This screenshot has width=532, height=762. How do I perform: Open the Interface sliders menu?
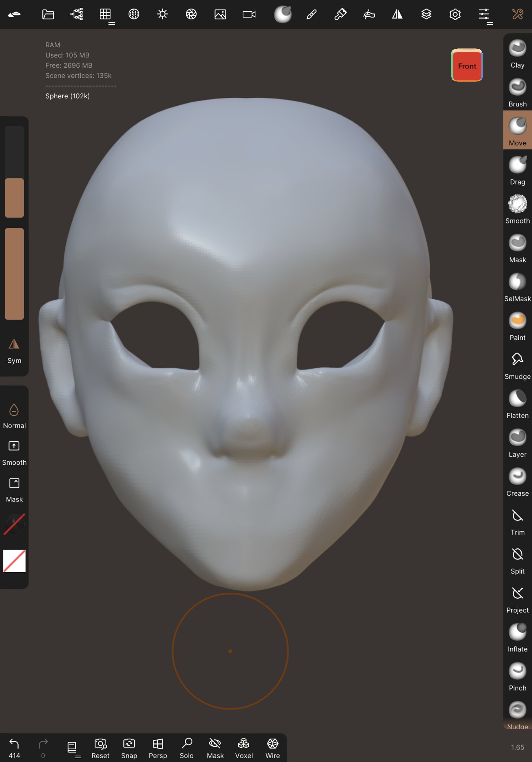[x=484, y=15]
